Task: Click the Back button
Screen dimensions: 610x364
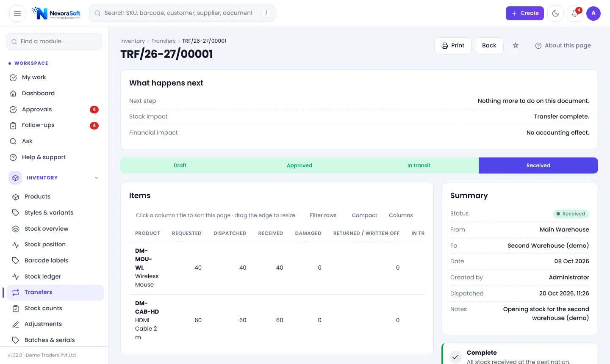Action: click(x=489, y=46)
